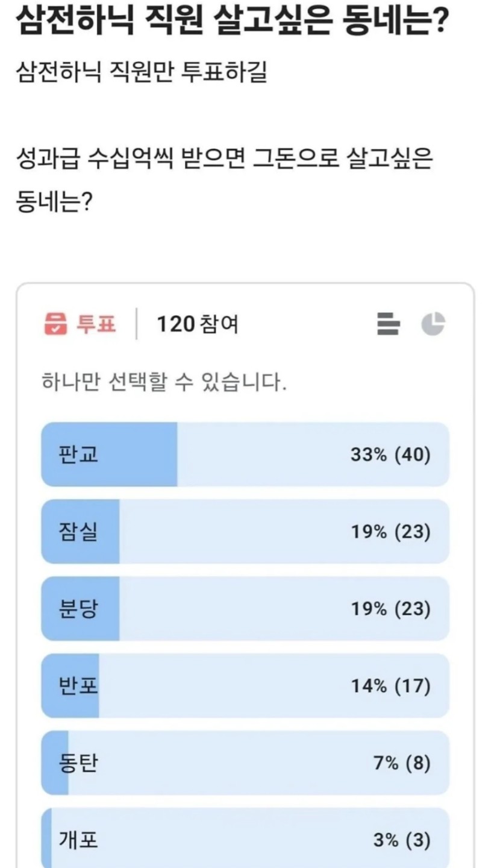Click the 3% (3) result text

(402, 840)
